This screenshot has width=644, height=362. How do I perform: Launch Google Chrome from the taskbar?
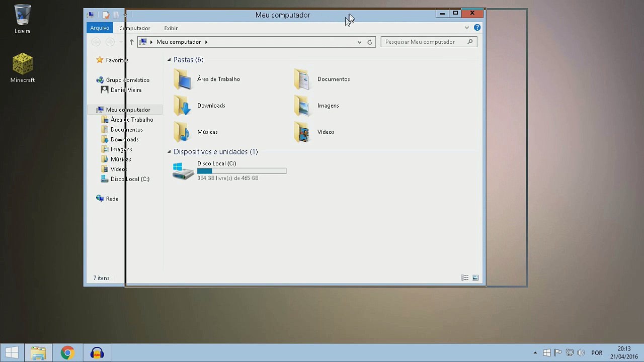67,353
